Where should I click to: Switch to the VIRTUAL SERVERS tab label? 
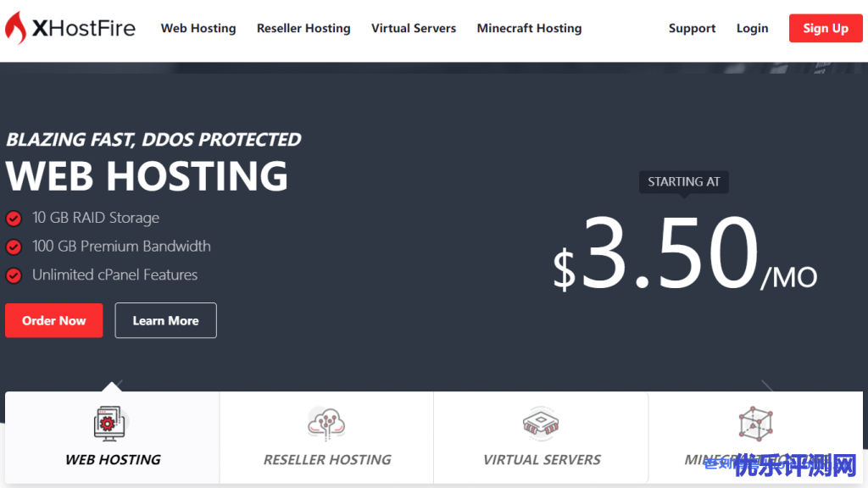(x=542, y=460)
